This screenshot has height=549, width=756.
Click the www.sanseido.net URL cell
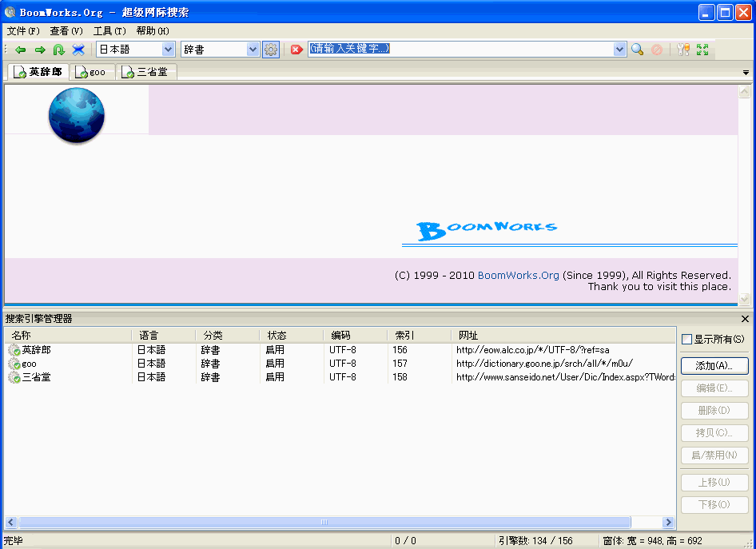566,377
